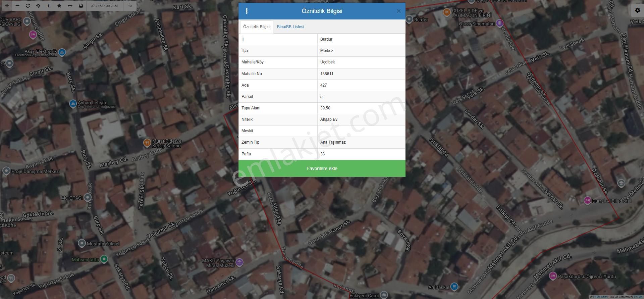Click the Durral Al Bilad otel marker
Image resolution: width=644 pixels, height=299 pixels.
pos(587,201)
